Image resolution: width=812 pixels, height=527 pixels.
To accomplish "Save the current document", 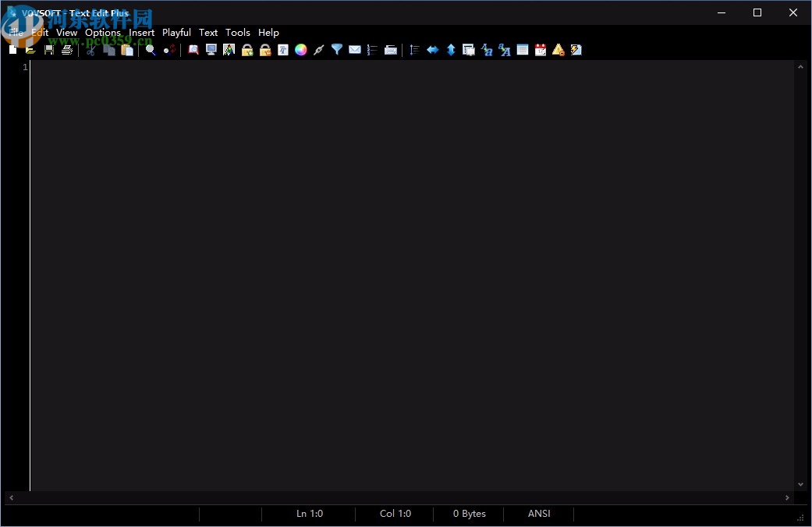I will [x=49, y=49].
